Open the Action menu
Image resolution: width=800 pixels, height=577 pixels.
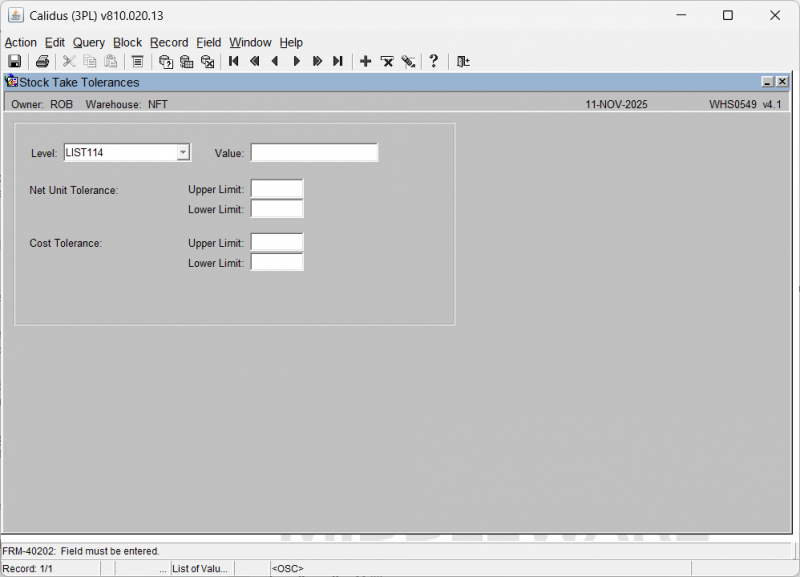(20, 42)
